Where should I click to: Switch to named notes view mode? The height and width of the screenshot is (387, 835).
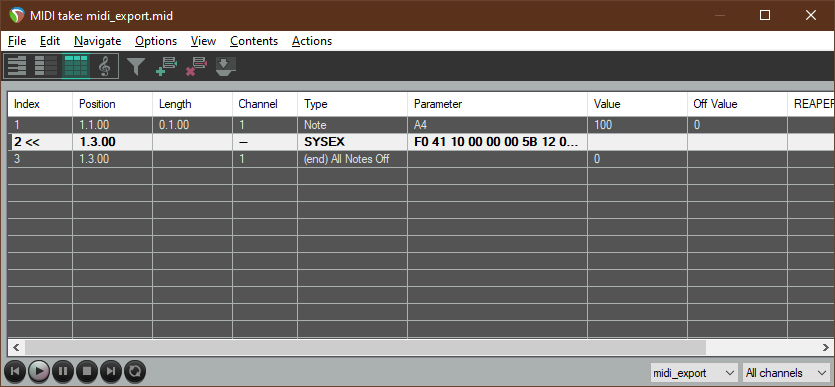click(46, 66)
